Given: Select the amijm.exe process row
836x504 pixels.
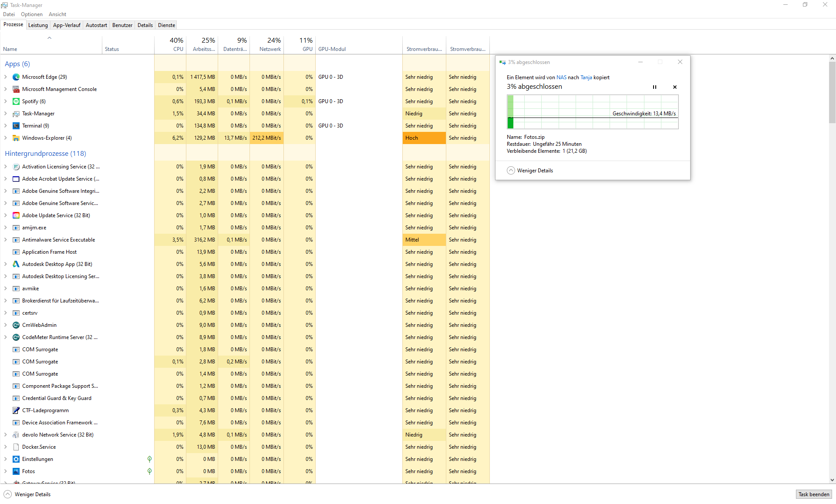Looking at the screenshot, I should (245, 228).
